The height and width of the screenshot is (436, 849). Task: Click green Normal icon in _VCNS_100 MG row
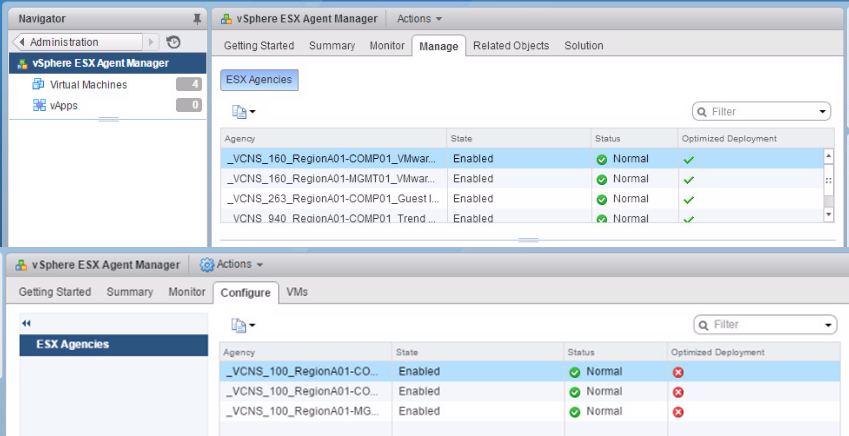(x=575, y=412)
